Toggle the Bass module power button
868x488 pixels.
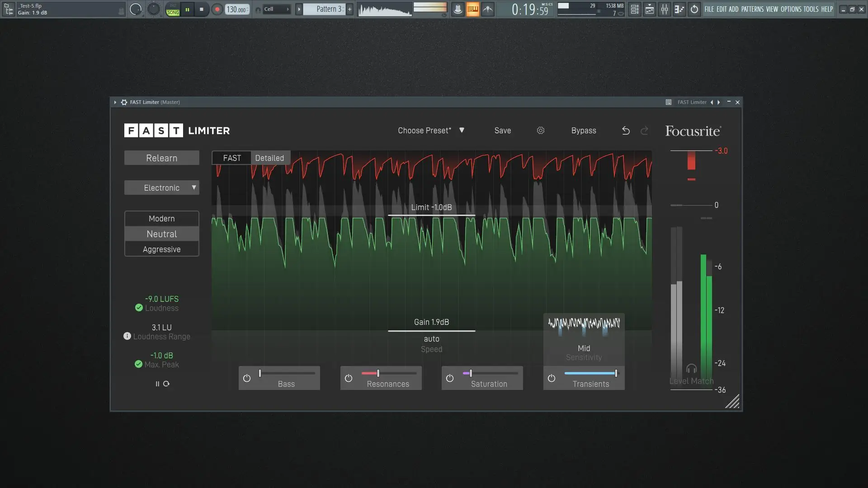pos(247,378)
